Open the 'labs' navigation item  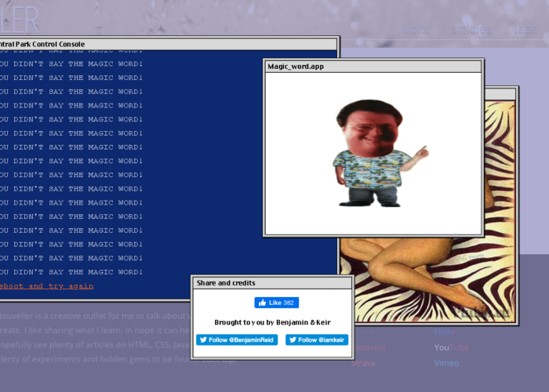pyautogui.click(x=525, y=30)
